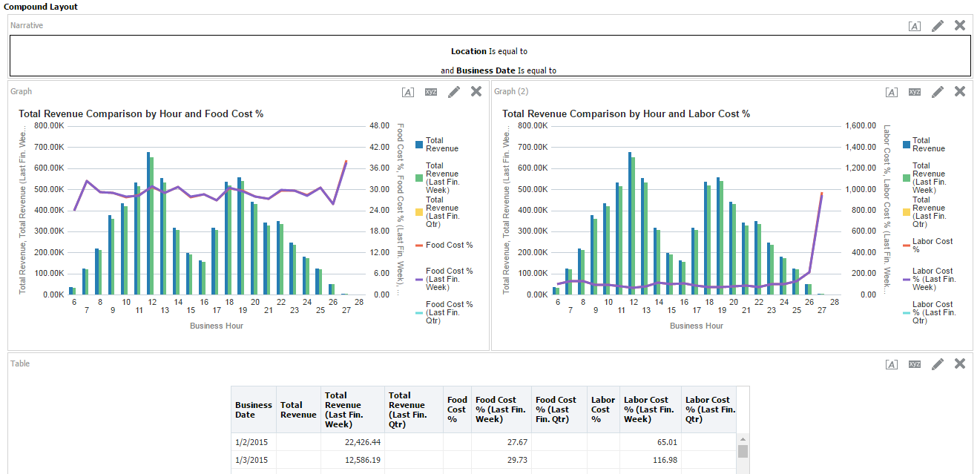The height and width of the screenshot is (474, 980).
Task: Format the Table view container
Action: 892,363
